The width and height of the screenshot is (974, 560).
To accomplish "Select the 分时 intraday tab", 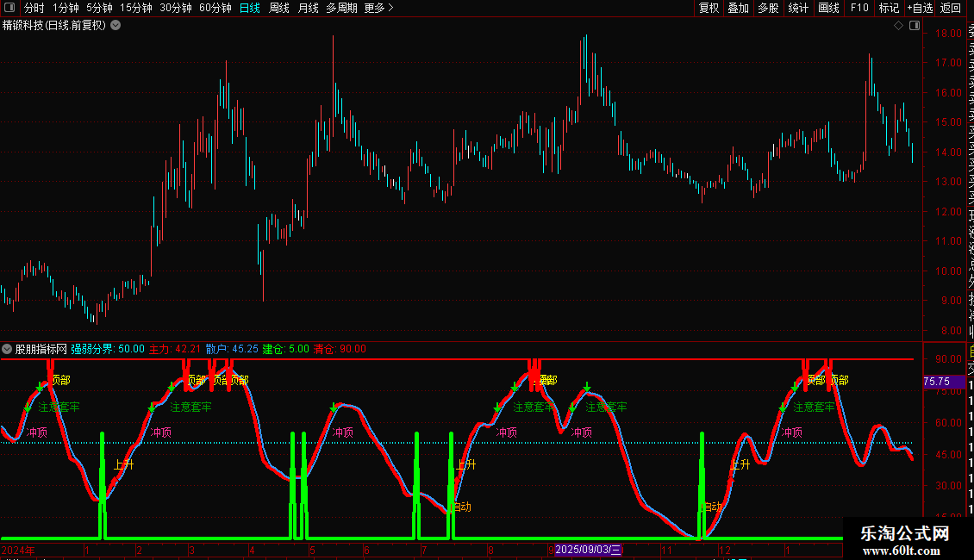I will [x=34, y=8].
